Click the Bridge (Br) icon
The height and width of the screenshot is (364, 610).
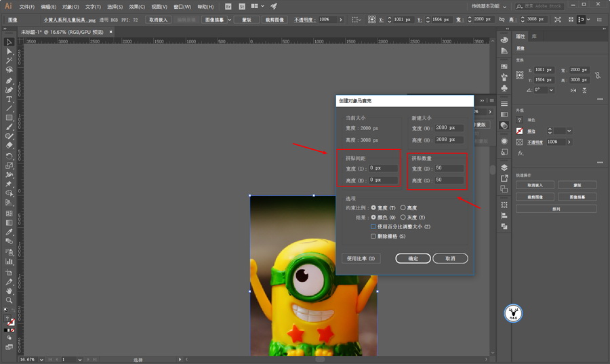coord(228,6)
